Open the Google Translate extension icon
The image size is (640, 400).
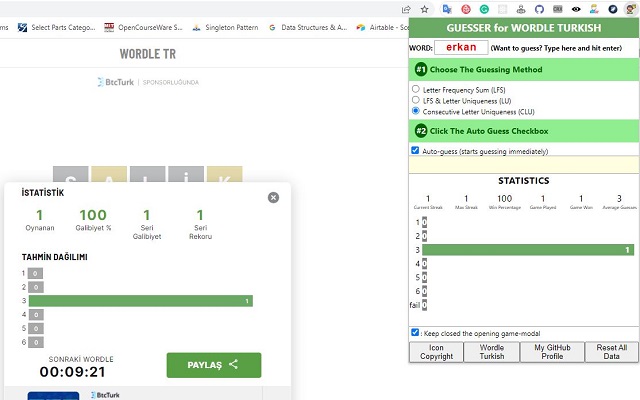point(447,9)
